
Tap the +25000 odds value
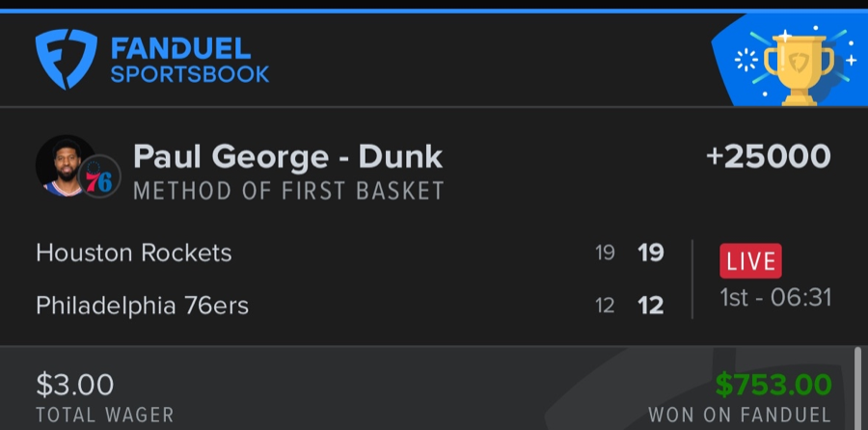tap(768, 156)
